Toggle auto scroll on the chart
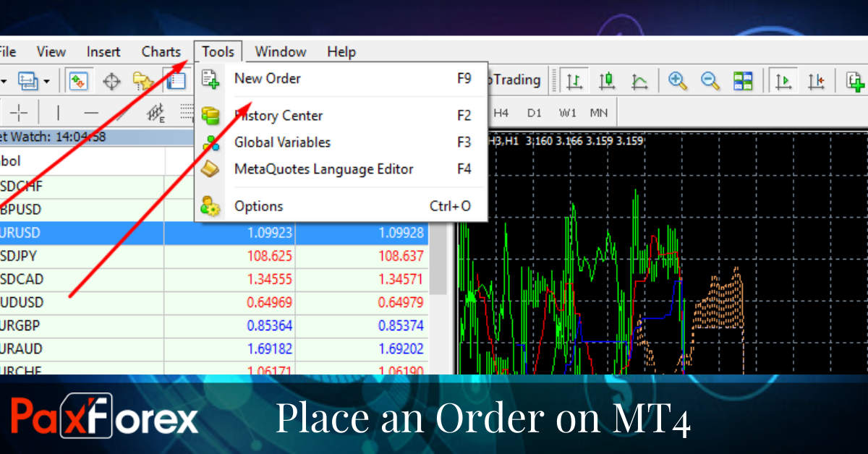This screenshot has width=868, height=454. coord(783,80)
